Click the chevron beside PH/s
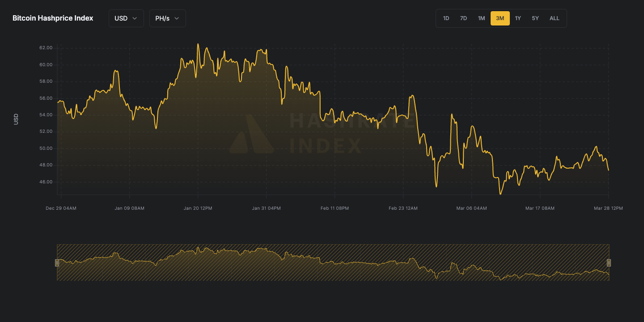Screen dimensions: 644x322 [177, 18]
